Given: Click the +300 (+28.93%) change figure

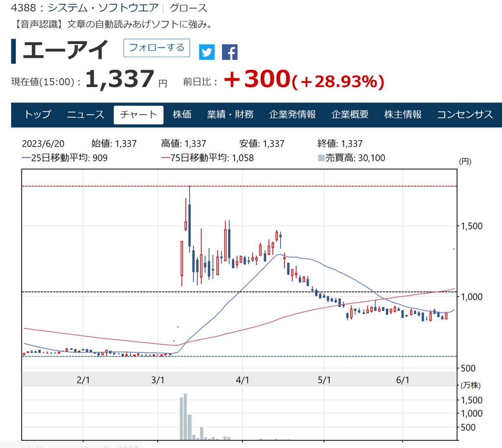Looking at the screenshot, I should [304, 79].
